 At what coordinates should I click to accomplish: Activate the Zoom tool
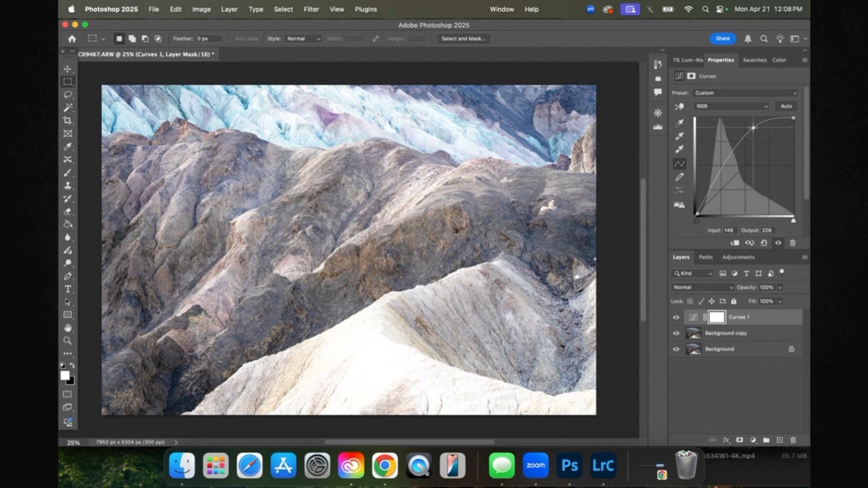coord(68,341)
